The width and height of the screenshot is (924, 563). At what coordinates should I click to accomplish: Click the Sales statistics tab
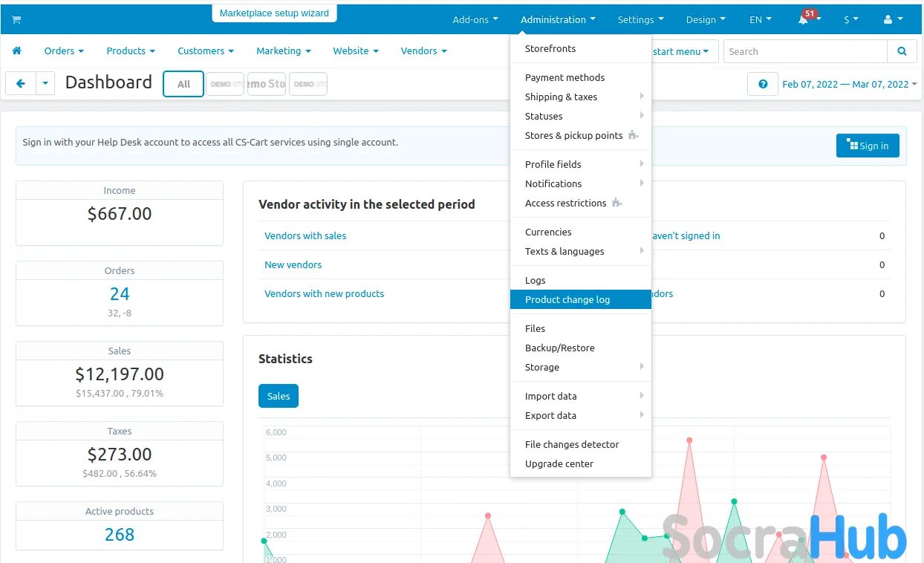tap(279, 396)
